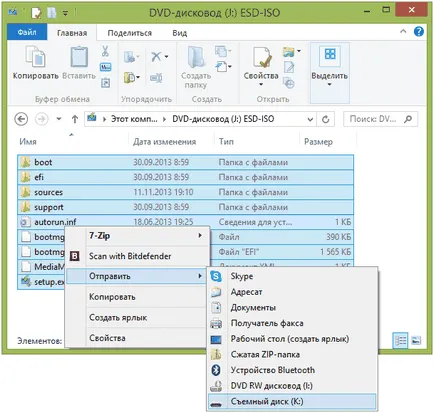The width and height of the screenshot is (434, 413).
Task: Choose Создать ярлык in context menu
Action: click(137, 318)
